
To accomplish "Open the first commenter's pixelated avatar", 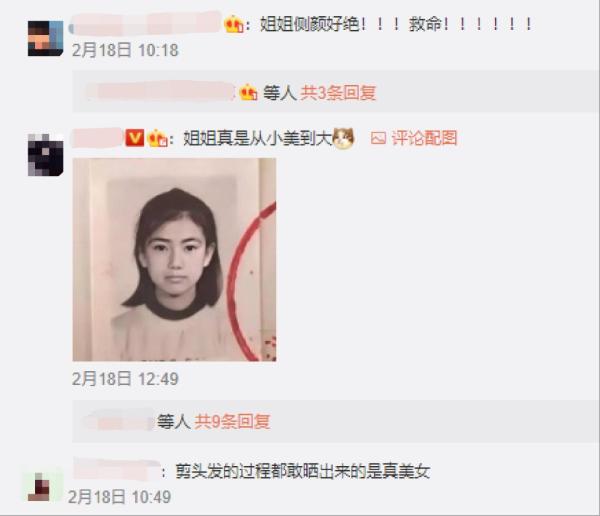I will (46, 39).
